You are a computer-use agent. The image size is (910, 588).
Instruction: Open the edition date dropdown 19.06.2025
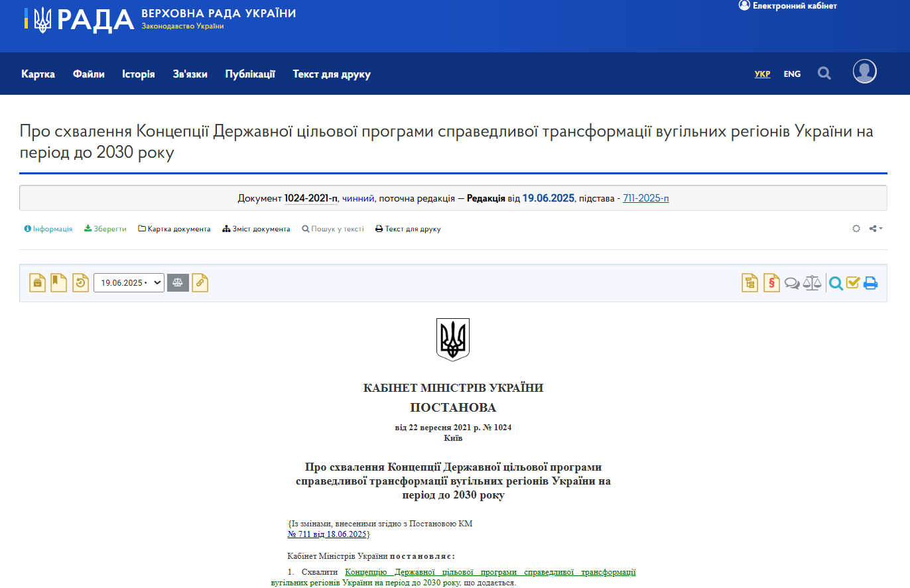click(x=129, y=283)
